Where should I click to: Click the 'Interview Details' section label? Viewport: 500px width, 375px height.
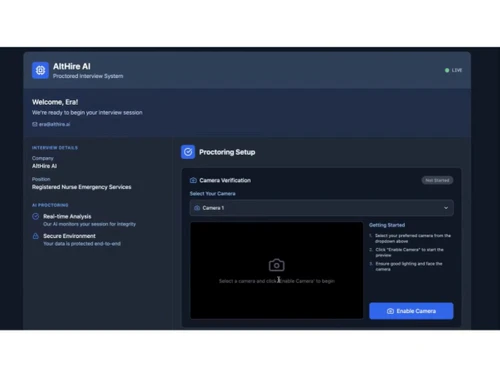(x=55, y=148)
